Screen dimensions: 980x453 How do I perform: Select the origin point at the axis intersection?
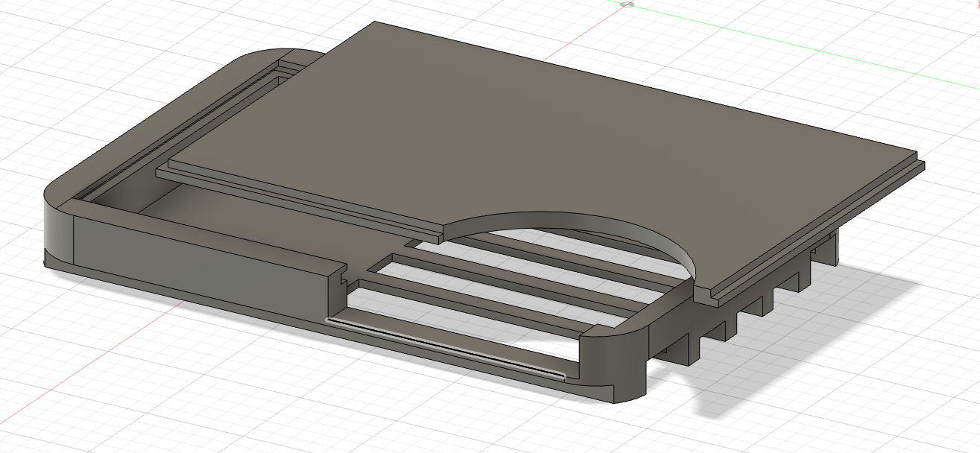627,4
